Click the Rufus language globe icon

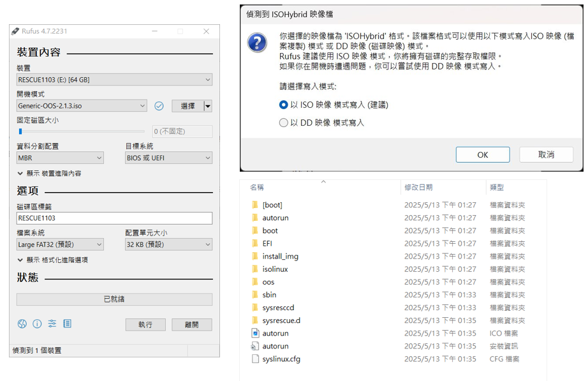[22, 324]
